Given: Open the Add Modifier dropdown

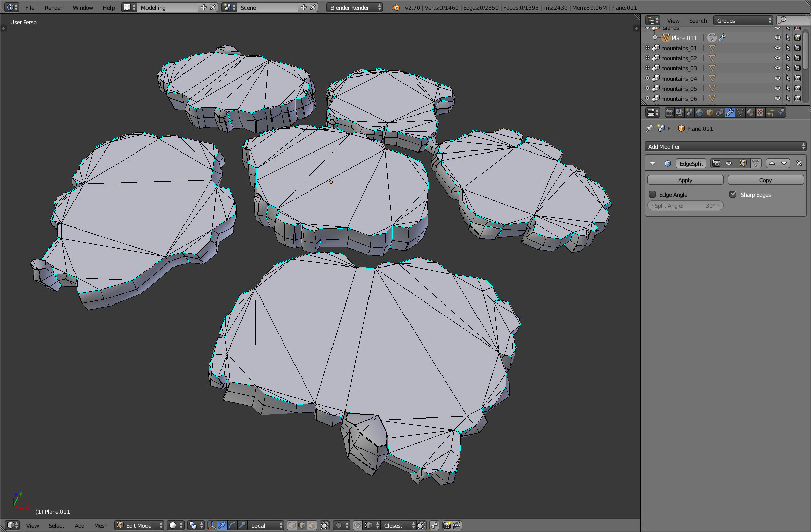Looking at the screenshot, I should [x=725, y=147].
